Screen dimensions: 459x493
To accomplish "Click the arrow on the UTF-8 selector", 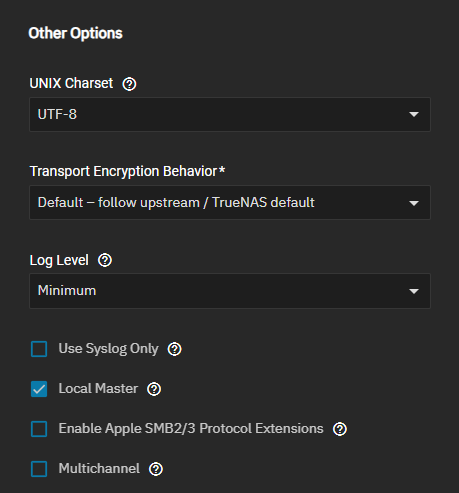I will tap(414, 114).
